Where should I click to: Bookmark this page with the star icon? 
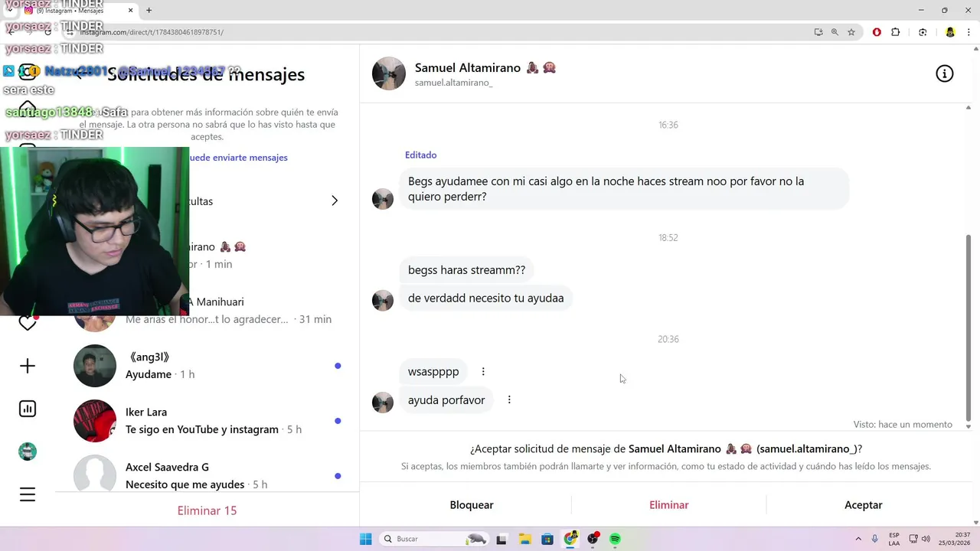tap(851, 32)
